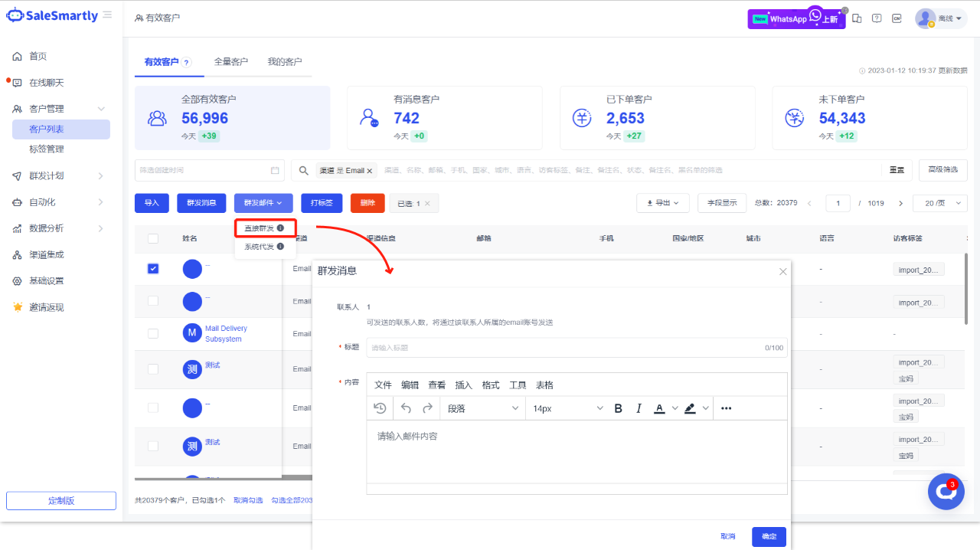
Task: Click the more options ellipsis in editor
Action: click(x=726, y=408)
